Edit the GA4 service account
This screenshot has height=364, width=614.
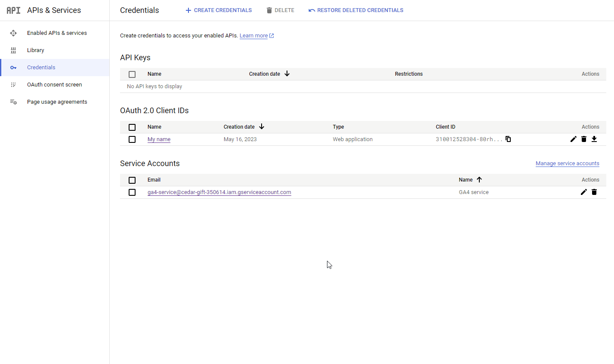[583, 192]
